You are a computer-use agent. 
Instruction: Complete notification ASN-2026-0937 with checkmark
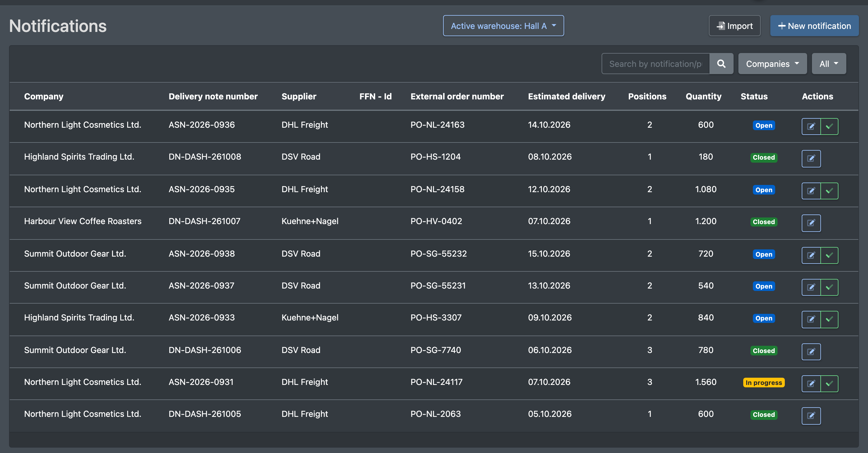coord(829,287)
